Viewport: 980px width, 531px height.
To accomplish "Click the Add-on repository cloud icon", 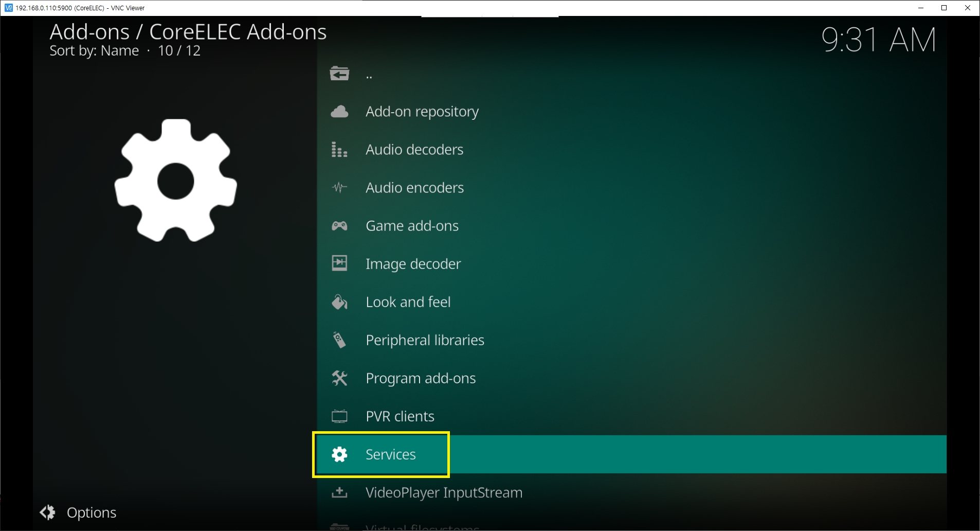I will [339, 112].
